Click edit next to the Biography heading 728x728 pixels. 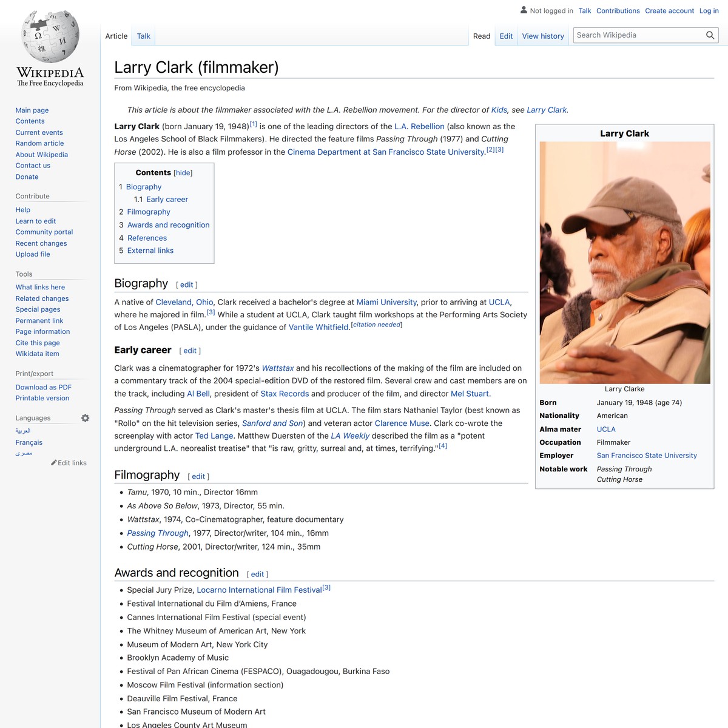(186, 284)
